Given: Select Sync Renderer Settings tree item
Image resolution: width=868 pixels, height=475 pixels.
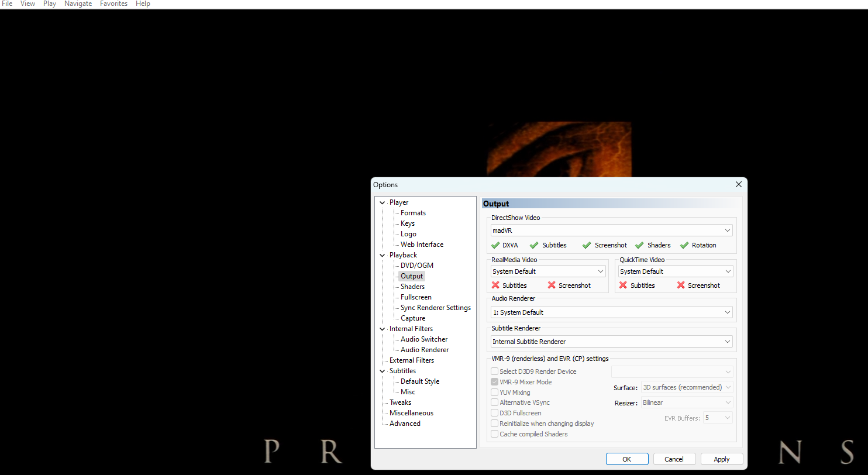Looking at the screenshot, I should coord(435,308).
